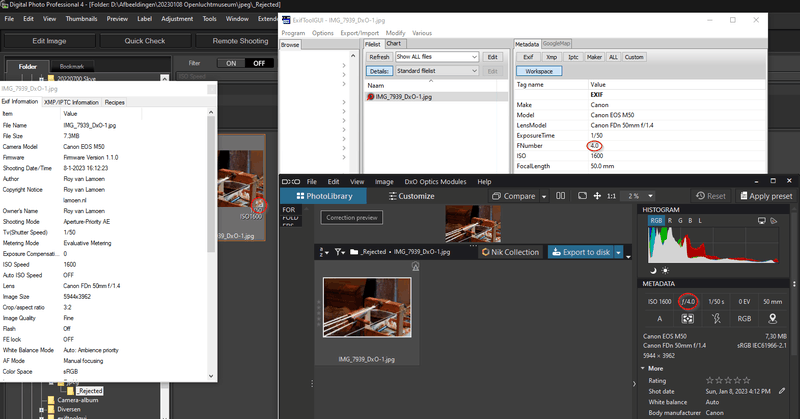This screenshot has height=419, width=800.
Task: Toggle the Workspace button in ExifToolGUI
Action: click(539, 71)
